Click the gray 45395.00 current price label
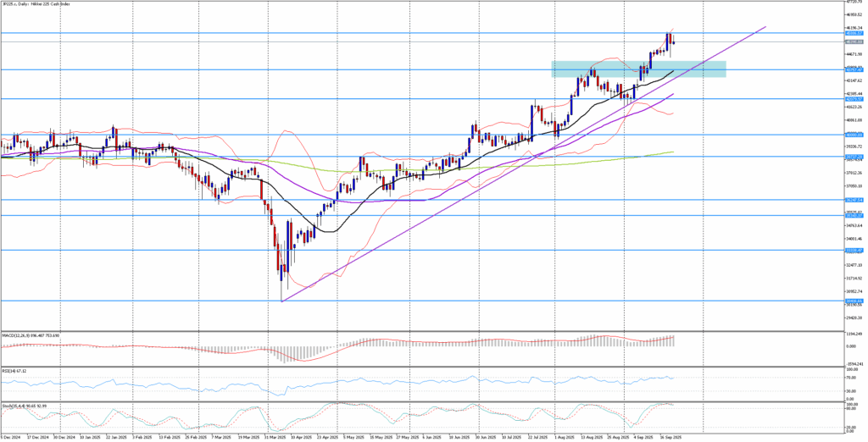Image resolution: width=868 pixels, height=442 pixels. click(x=854, y=41)
